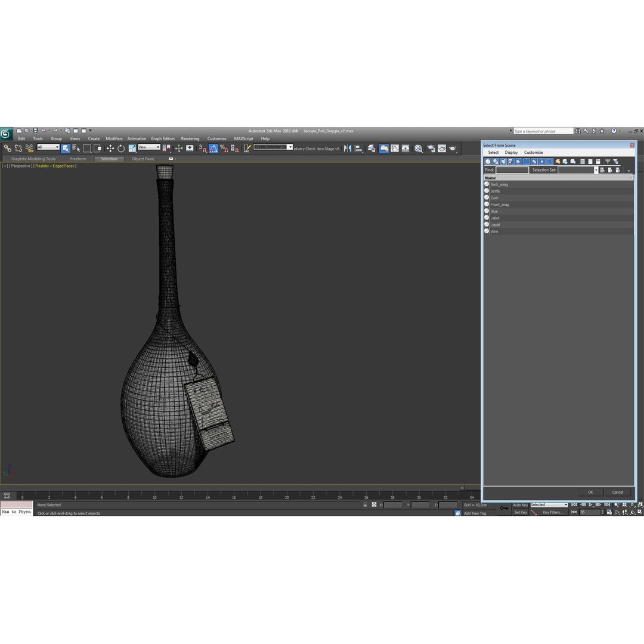The width and height of the screenshot is (644, 644).
Task: Expand the ribbon minimize options arrow
Action: [176, 159]
